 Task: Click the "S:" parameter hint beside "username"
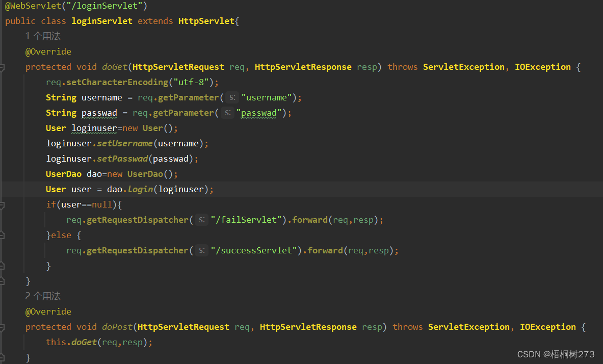pos(232,97)
